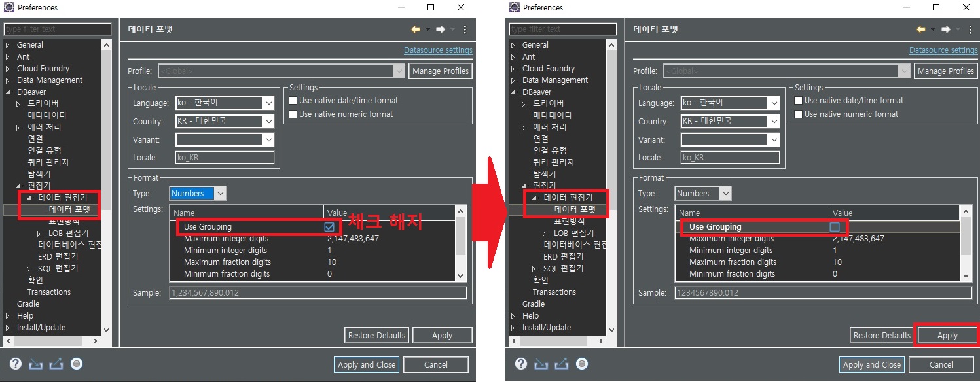Click Apply button in left window
Image resolution: width=980 pixels, height=382 pixels.
pyautogui.click(x=442, y=336)
